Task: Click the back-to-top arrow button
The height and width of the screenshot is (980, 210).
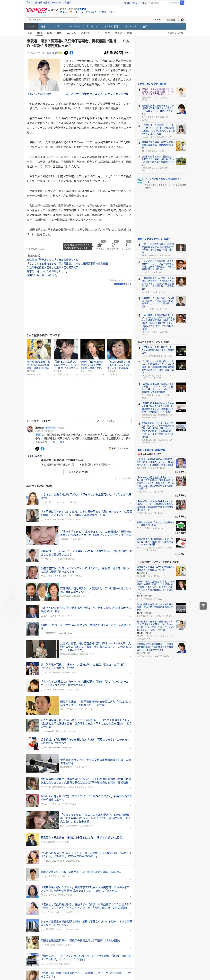Action: pos(203,606)
